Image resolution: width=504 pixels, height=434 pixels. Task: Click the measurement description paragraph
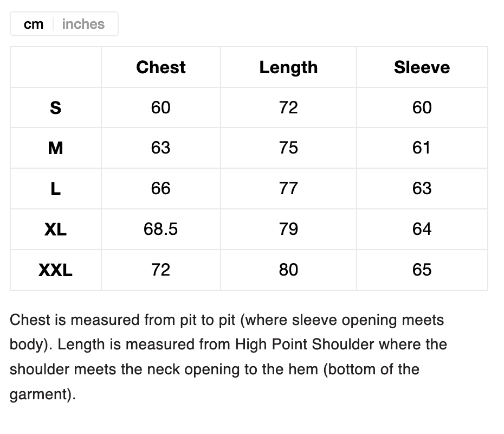click(228, 357)
